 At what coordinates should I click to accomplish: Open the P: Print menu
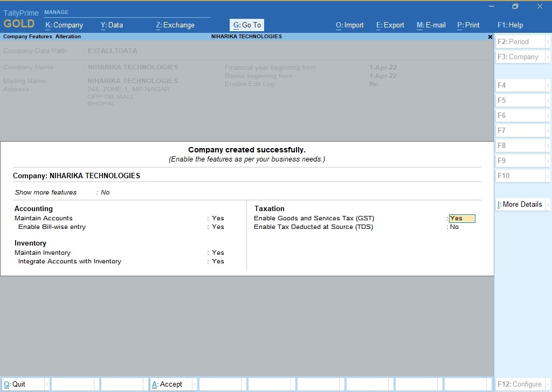tap(468, 25)
